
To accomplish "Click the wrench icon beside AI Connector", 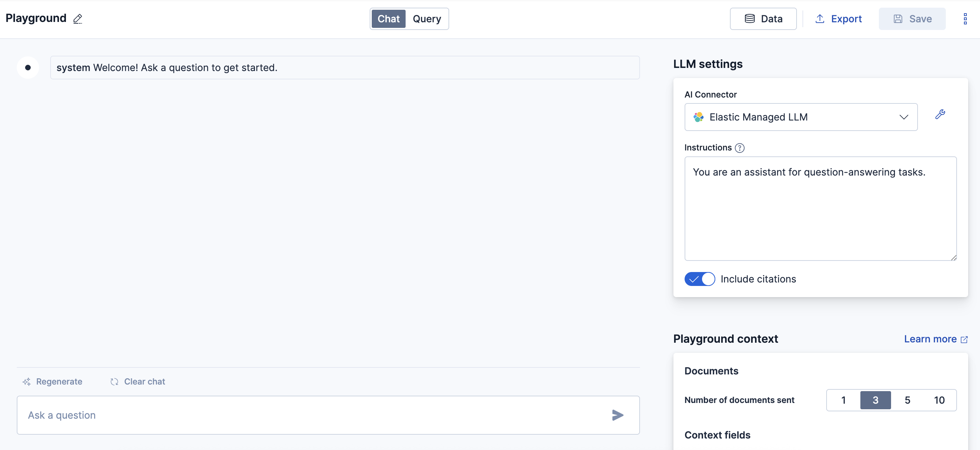I will [940, 114].
